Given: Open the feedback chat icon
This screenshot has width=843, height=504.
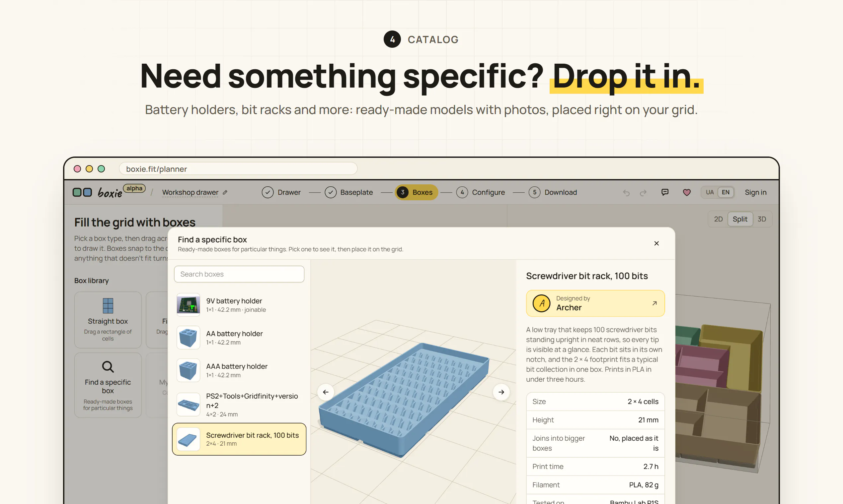Looking at the screenshot, I should tap(665, 192).
